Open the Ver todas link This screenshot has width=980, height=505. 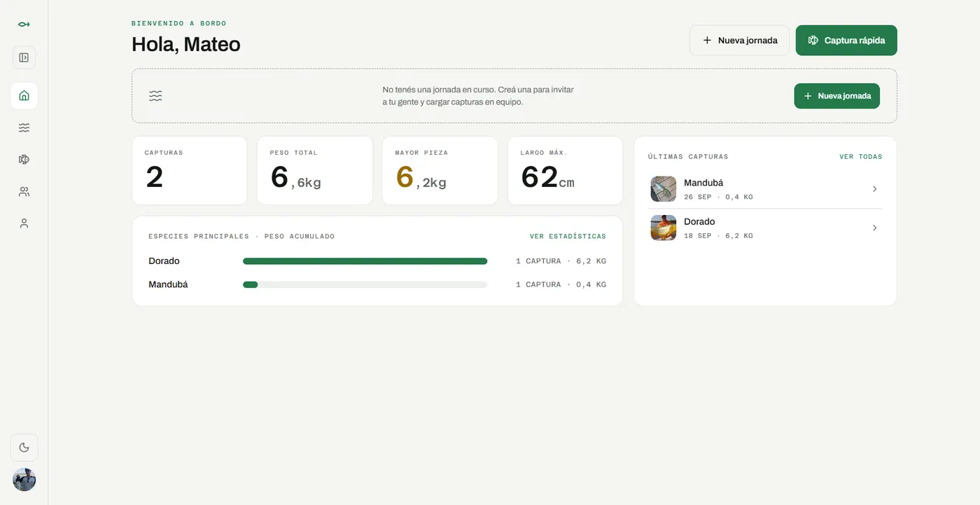(x=861, y=157)
